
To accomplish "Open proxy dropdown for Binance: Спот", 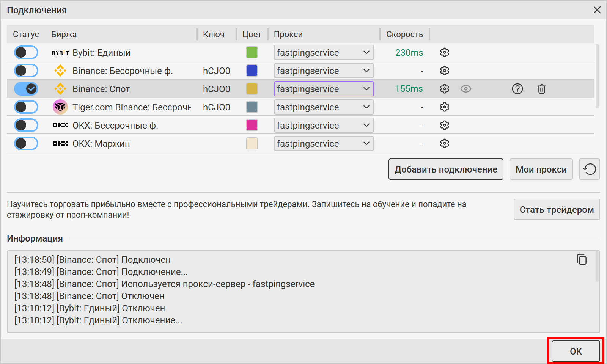I will click(x=324, y=89).
